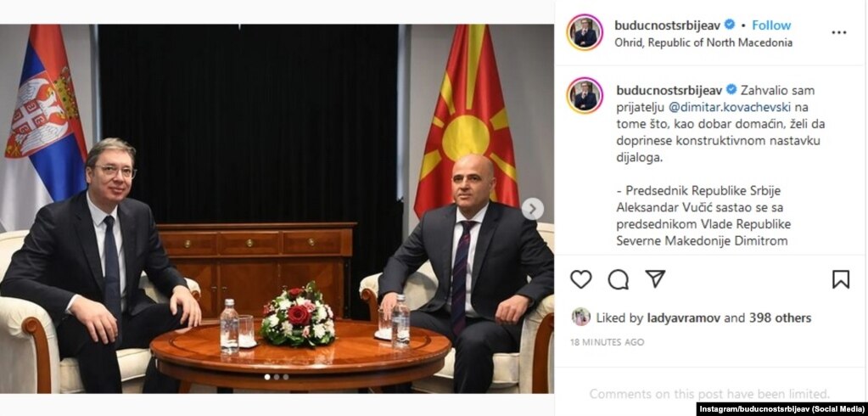
Task: Open the buducnostsrbijeav username in header
Action: coord(668,25)
